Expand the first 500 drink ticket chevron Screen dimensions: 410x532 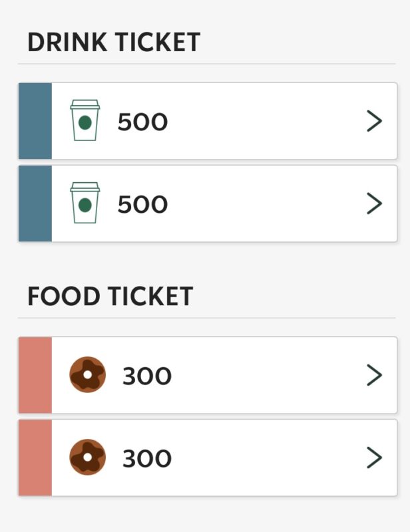[x=375, y=121]
